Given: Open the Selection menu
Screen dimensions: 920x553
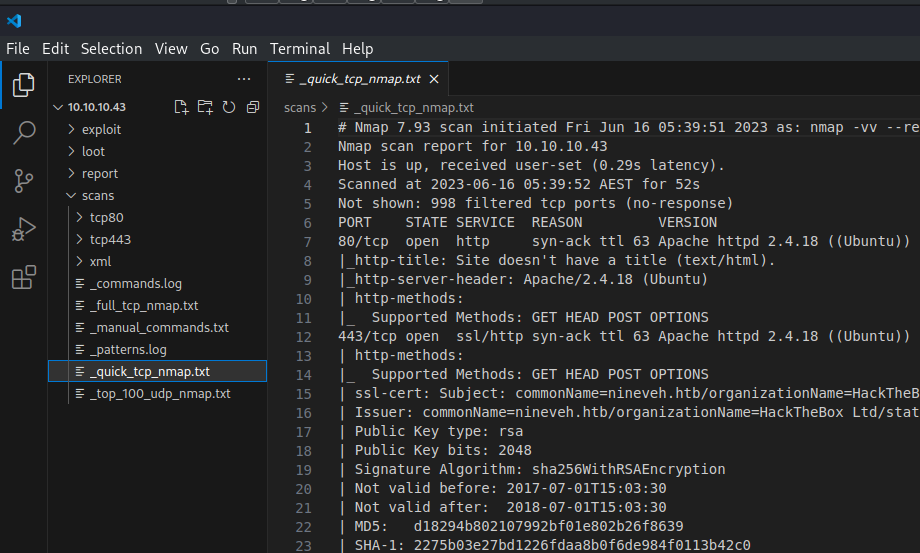Looking at the screenshot, I should (x=111, y=49).
